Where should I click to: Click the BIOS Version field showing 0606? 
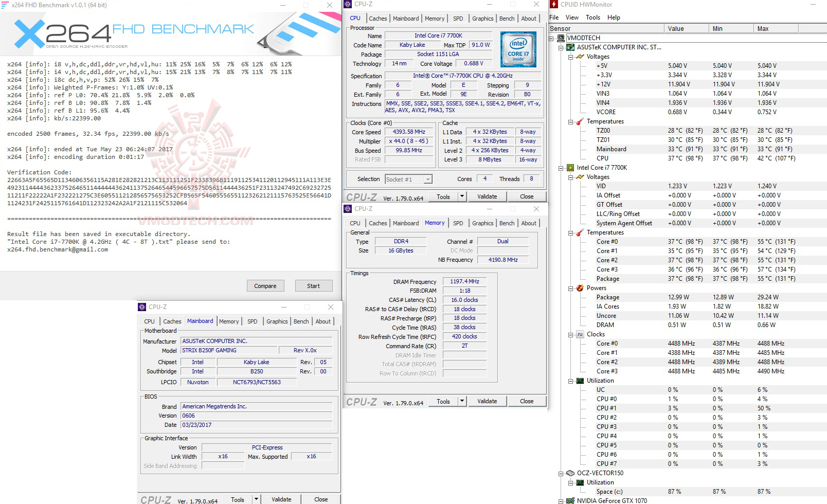click(257, 416)
